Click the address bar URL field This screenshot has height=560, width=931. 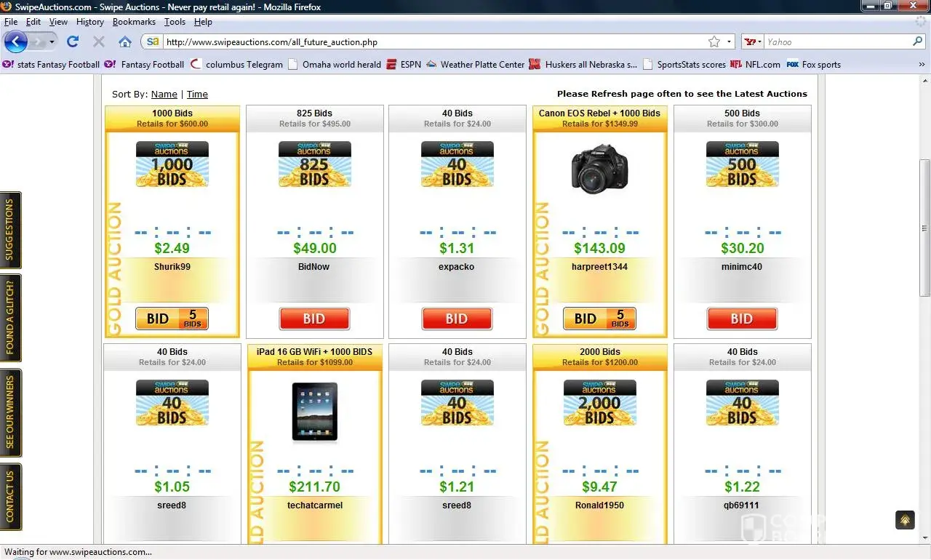pos(433,42)
